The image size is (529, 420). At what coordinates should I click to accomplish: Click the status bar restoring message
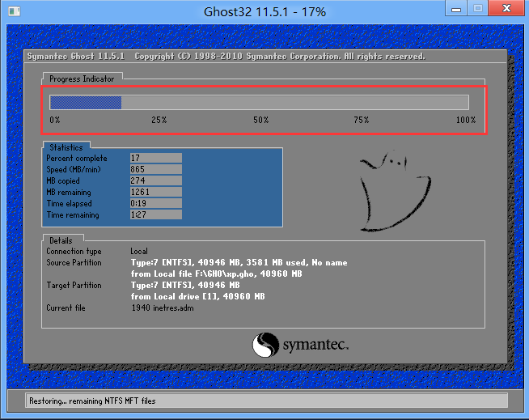coord(92,401)
